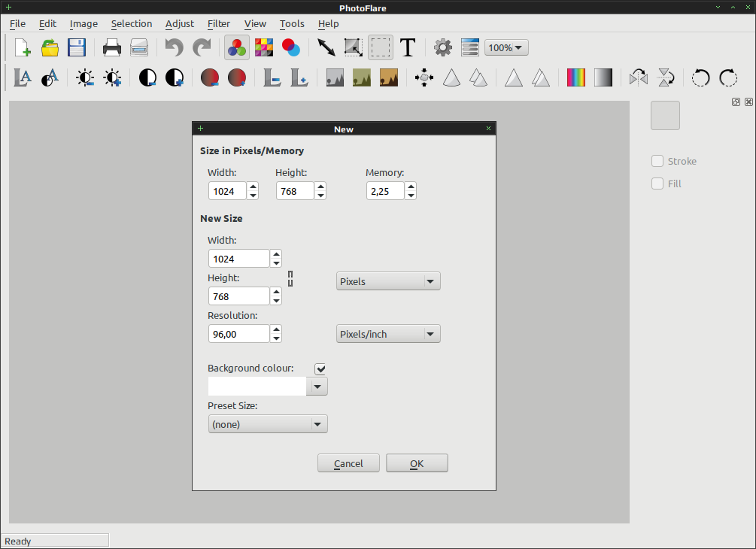Click the Resolution value field
This screenshot has width=756, height=549.
238,334
